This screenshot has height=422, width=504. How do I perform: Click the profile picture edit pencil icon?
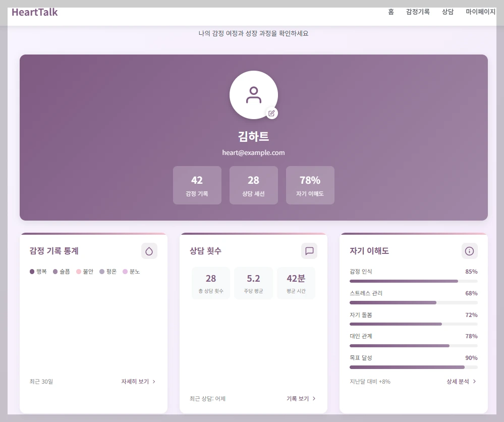click(x=272, y=113)
